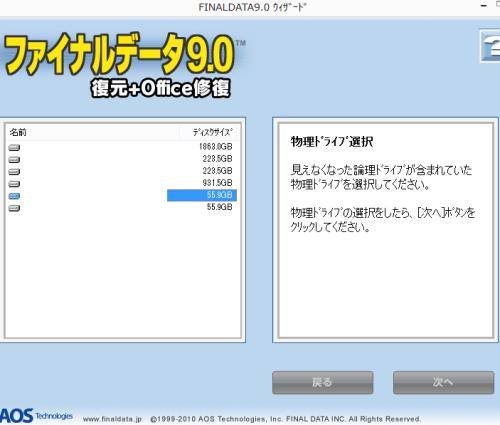Open www.finaldata.jp link in footer

(x=112, y=419)
